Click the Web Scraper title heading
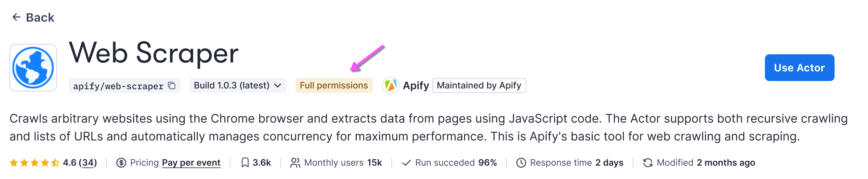This screenshot has width=868, height=179. coord(154,53)
